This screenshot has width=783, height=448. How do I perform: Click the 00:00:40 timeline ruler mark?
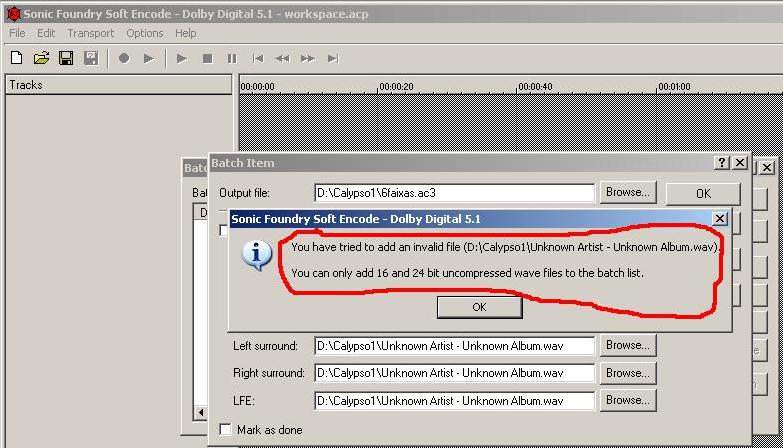tap(535, 86)
